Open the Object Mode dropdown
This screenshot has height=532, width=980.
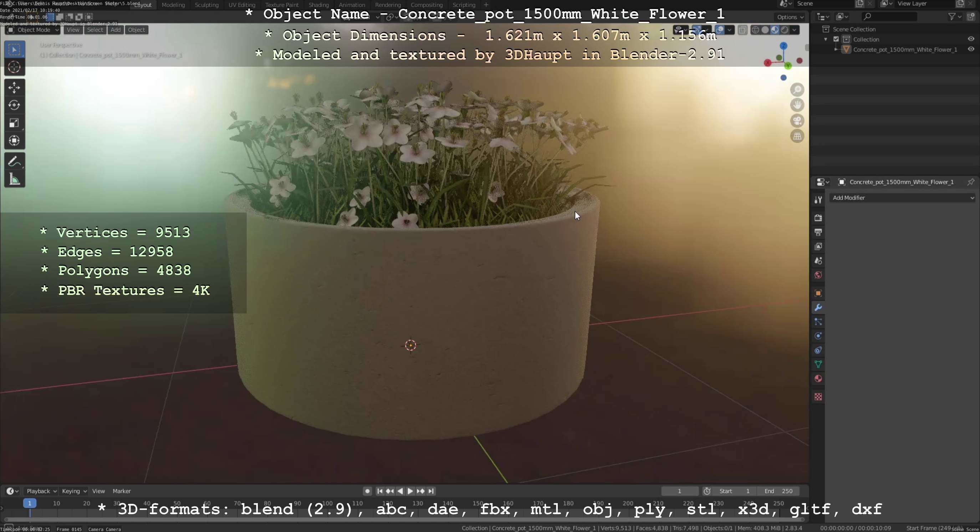pos(32,30)
